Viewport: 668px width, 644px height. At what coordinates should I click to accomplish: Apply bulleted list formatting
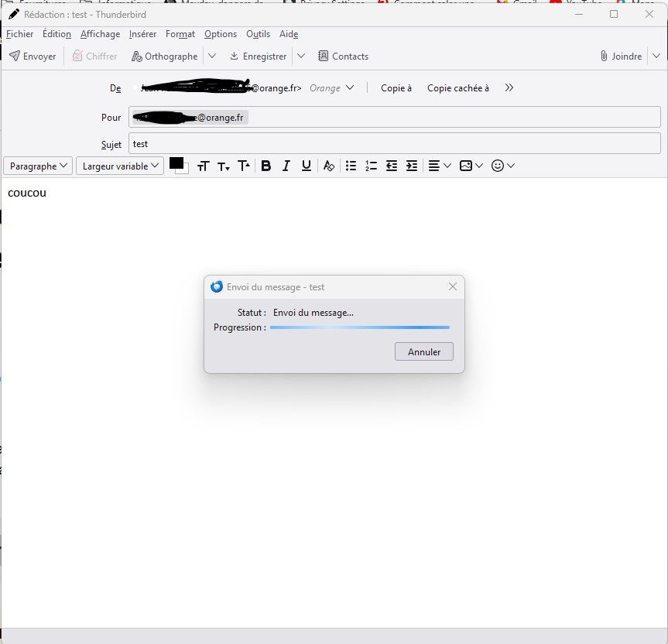coord(351,166)
